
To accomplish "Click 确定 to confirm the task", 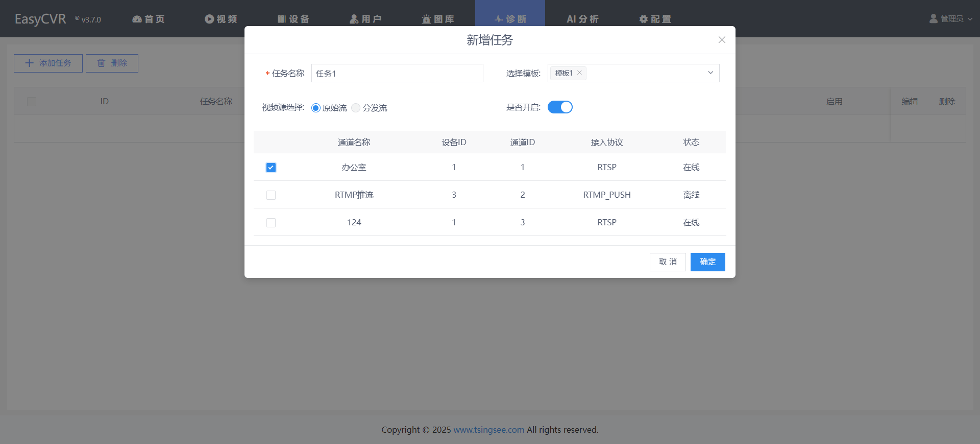I will pyautogui.click(x=708, y=262).
